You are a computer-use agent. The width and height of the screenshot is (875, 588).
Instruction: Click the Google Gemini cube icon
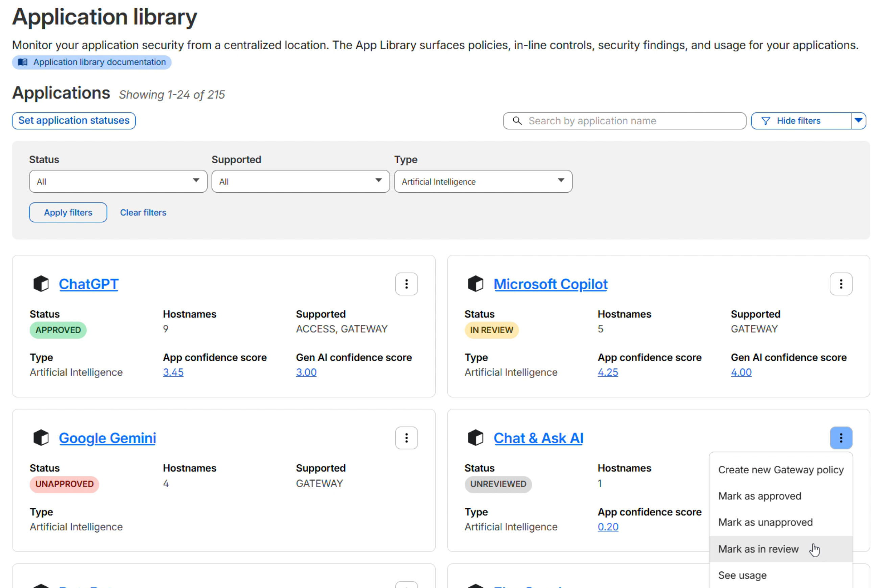[x=41, y=438]
